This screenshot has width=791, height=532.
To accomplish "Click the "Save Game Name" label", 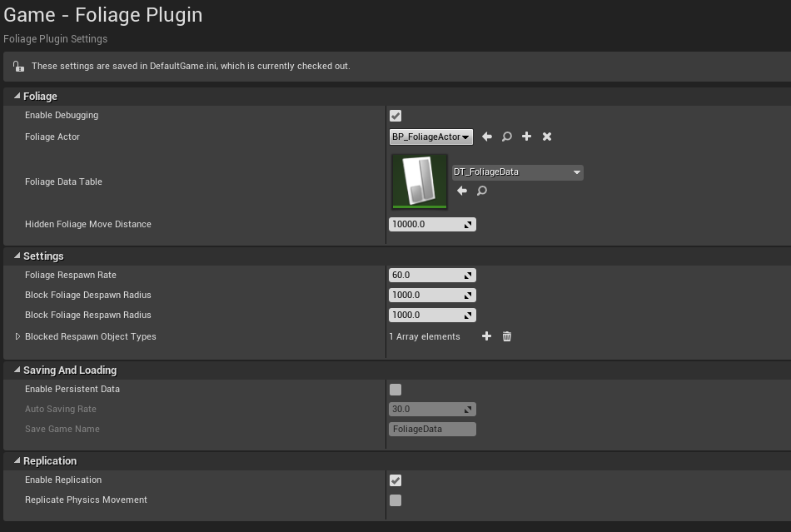I will click(x=62, y=429).
